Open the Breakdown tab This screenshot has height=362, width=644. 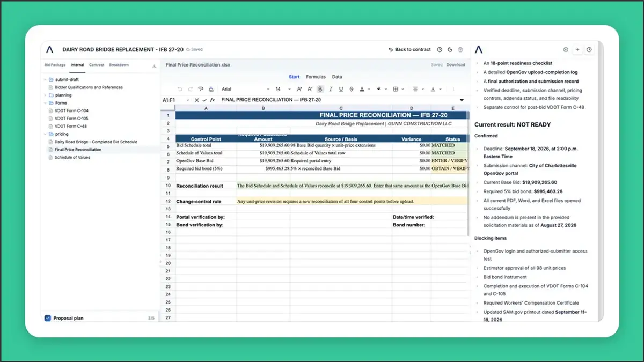(119, 65)
